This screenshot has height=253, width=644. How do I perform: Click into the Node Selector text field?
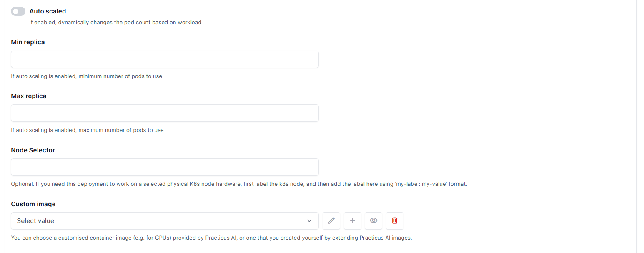pyautogui.click(x=165, y=167)
